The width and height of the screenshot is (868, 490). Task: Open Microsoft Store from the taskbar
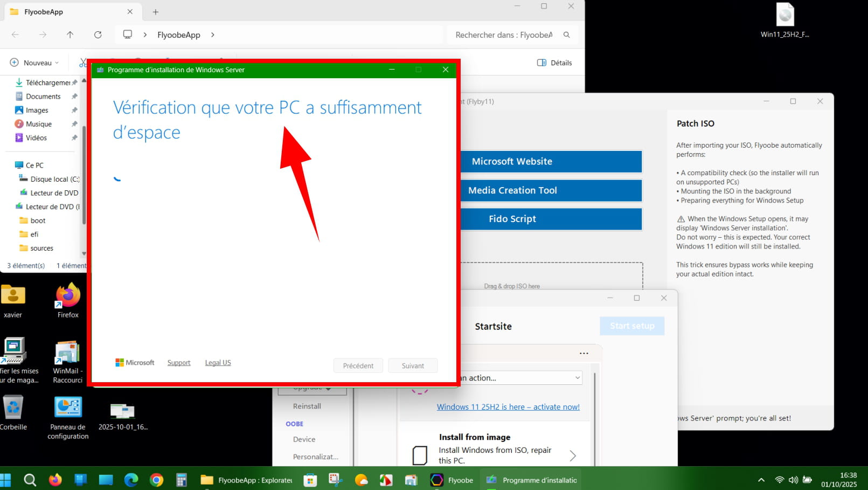[x=310, y=480]
